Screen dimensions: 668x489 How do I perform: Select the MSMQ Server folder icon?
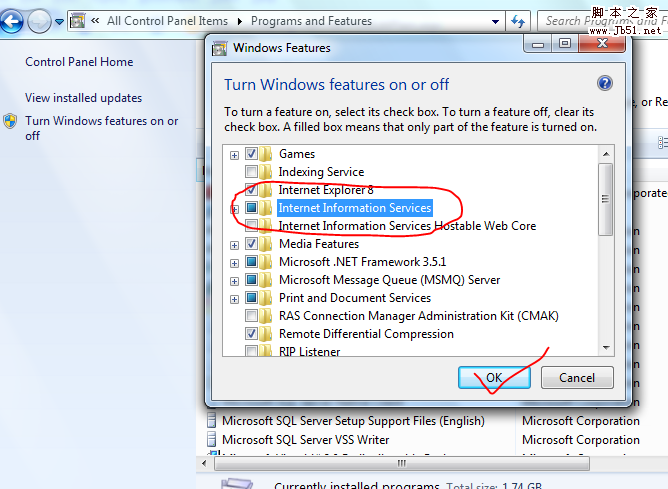265,279
